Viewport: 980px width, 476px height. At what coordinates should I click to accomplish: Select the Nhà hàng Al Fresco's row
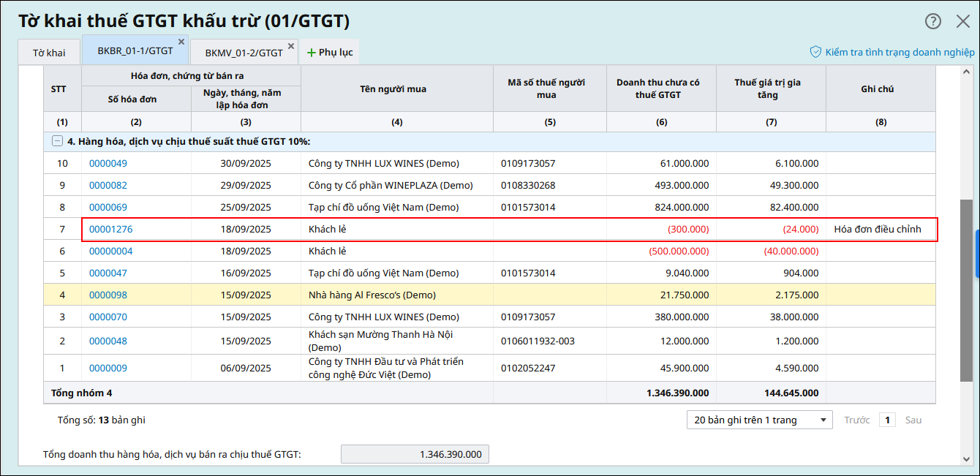click(372, 295)
